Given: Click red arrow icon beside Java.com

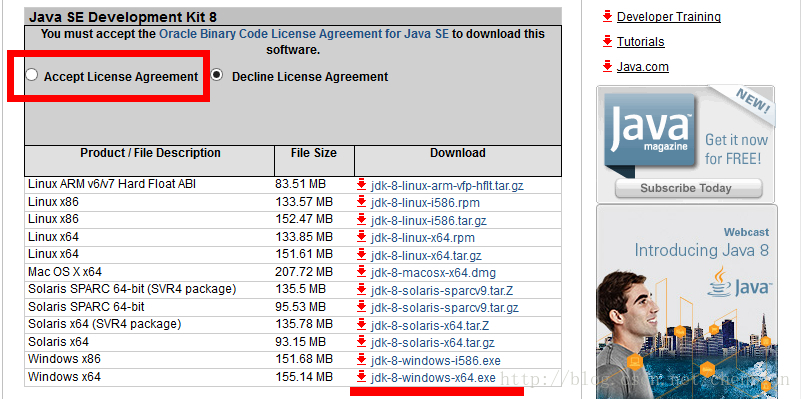Looking at the screenshot, I should [607, 66].
